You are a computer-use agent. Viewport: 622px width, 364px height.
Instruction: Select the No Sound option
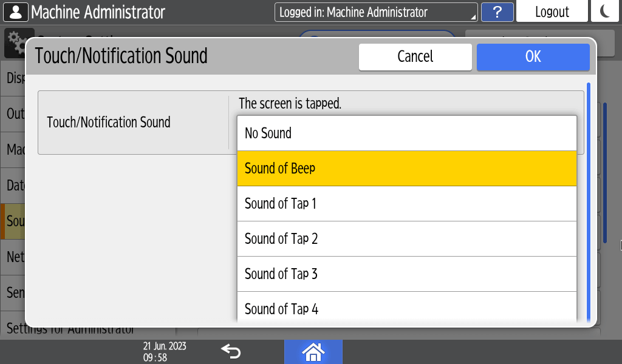(406, 133)
